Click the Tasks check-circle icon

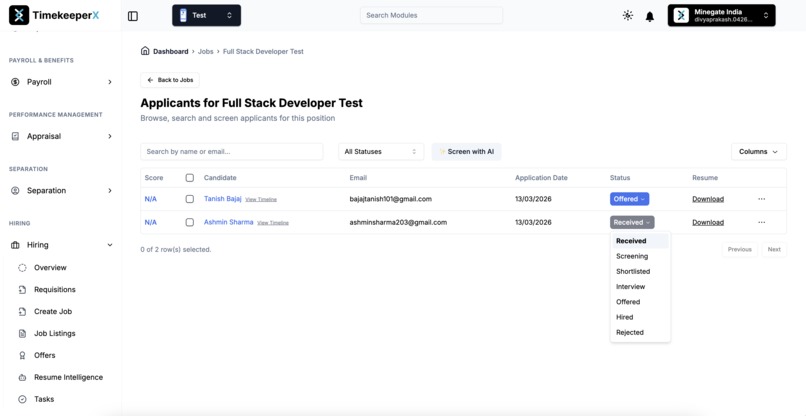(22, 399)
